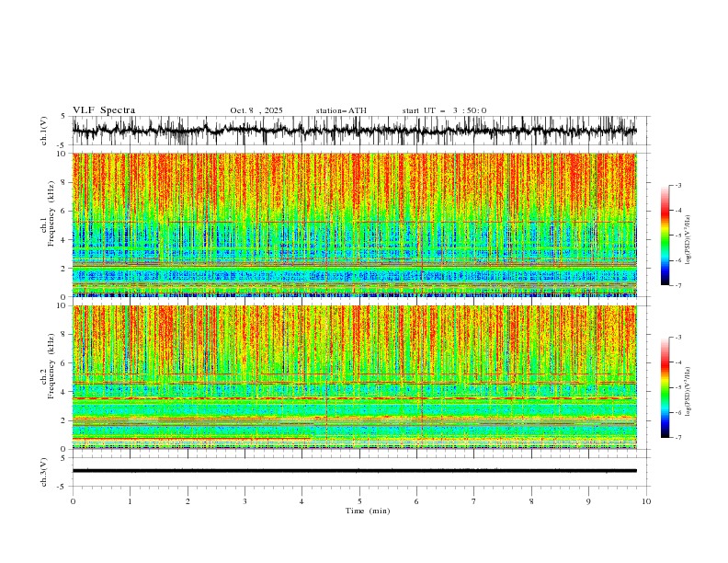Image resolution: width=728 pixels, height=563 pixels.
Task: Click time axis tick label "3"
Action: pyautogui.click(x=245, y=501)
